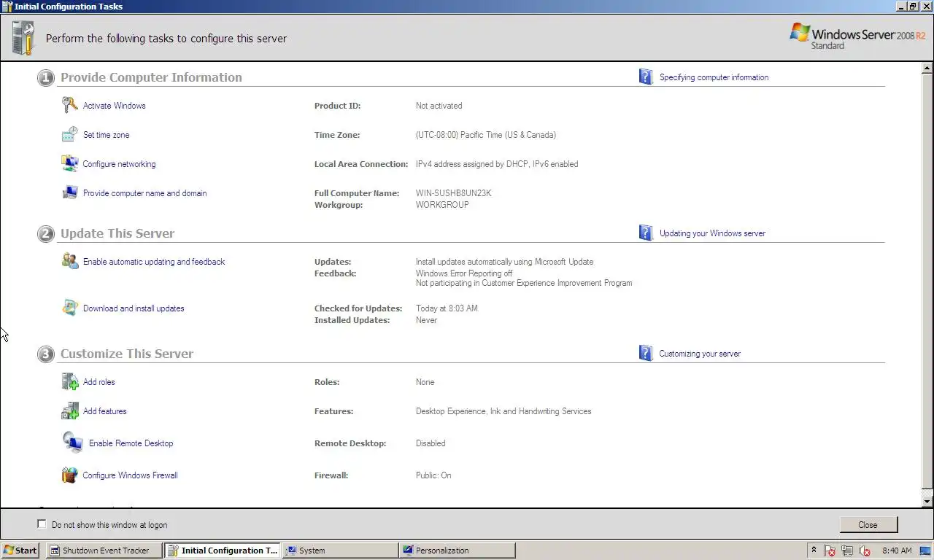This screenshot has height=560, width=934.
Task: Open Provide computer name and domain link
Action: (145, 193)
